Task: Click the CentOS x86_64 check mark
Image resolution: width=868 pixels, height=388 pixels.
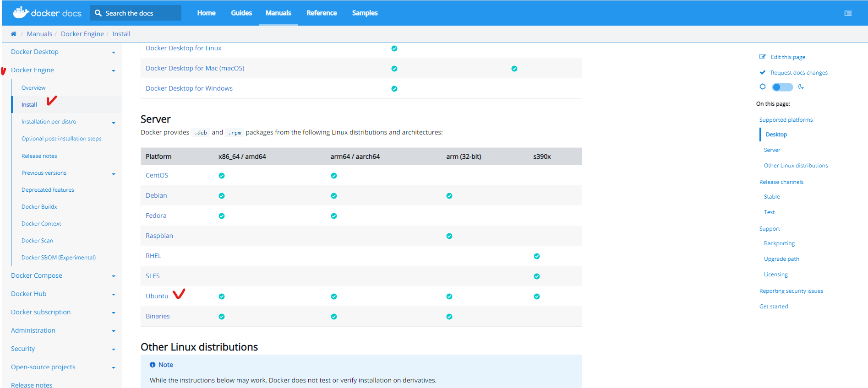Action: (222, 176)
